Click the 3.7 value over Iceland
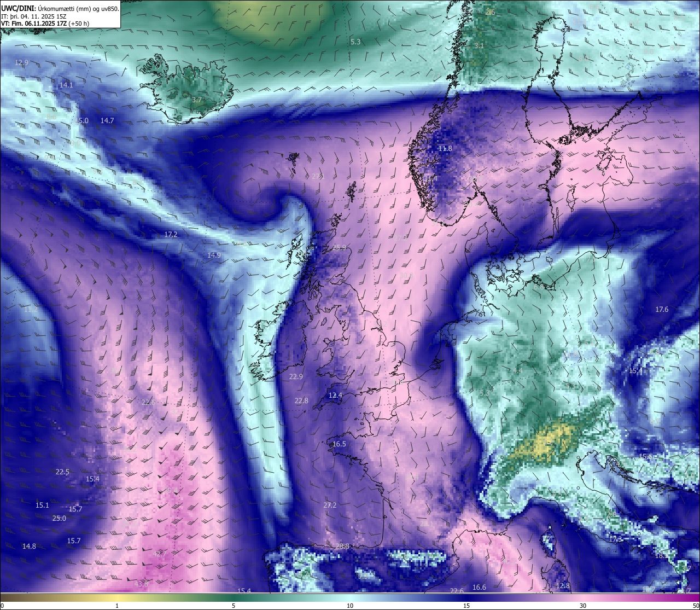700x610 pixels. tap(197, 100)
